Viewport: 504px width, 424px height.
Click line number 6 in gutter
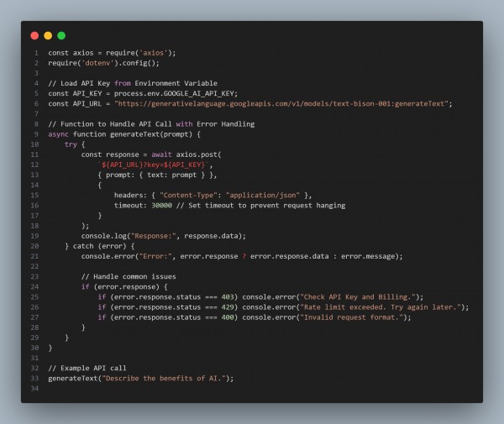tap(36, 104)
